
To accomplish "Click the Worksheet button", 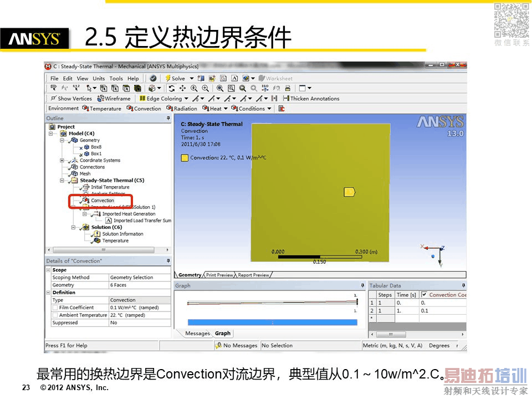I will (x=275, y=78).
